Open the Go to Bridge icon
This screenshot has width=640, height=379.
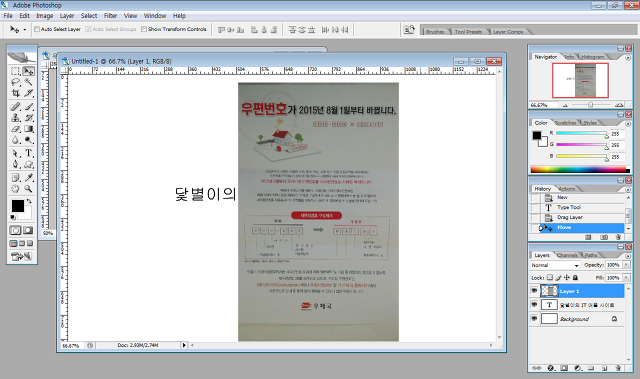(409, 29)
